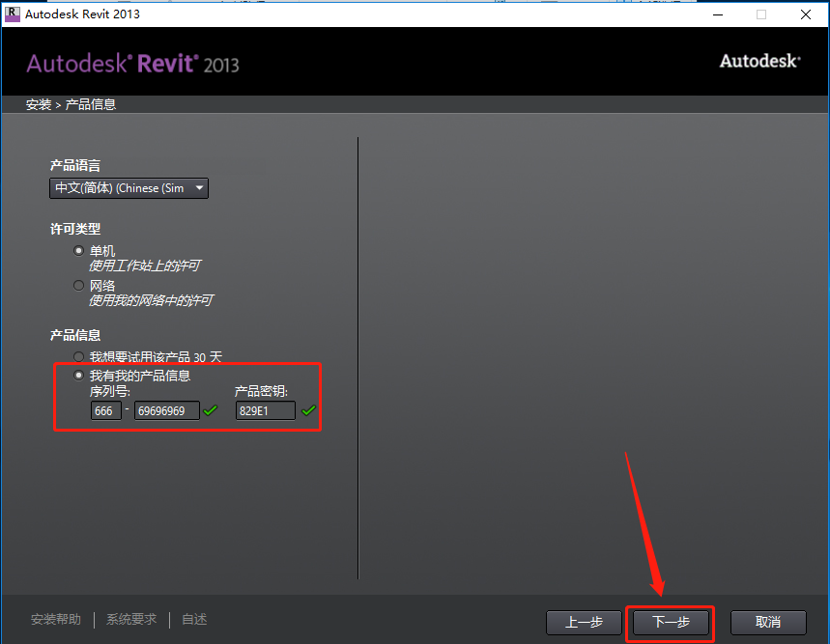Click 上一步 to go back
The height and width of the screenshot is (644, 830).
(584, 623)
